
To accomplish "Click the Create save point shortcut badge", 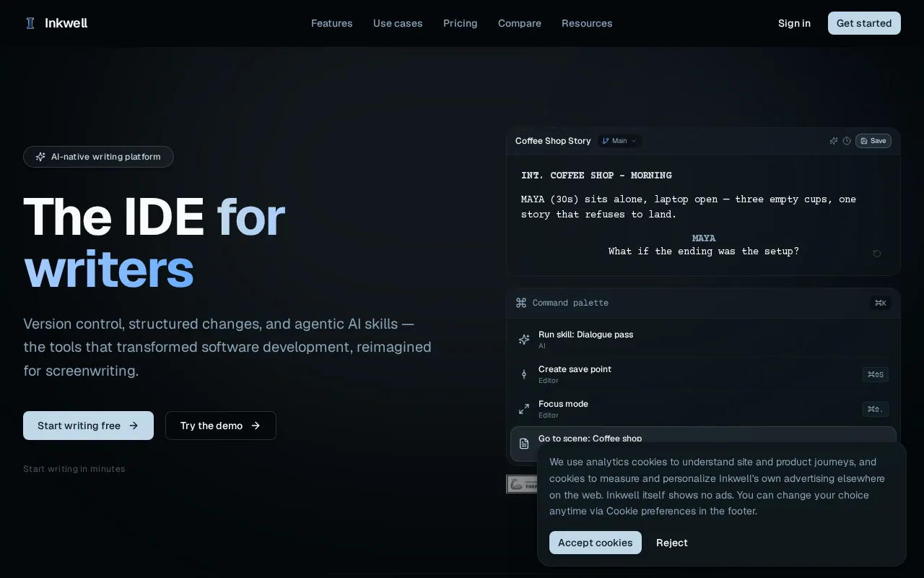I will point(876,374).
